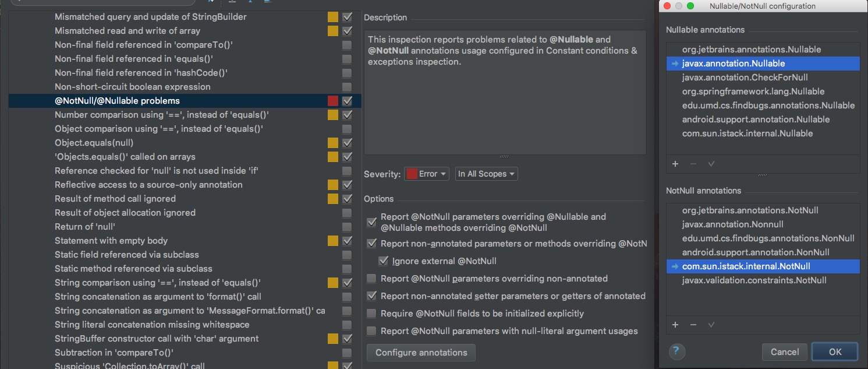Add a new Nullable annotation with plus icon
Screen dimensions: 868x369
(675, 164)
